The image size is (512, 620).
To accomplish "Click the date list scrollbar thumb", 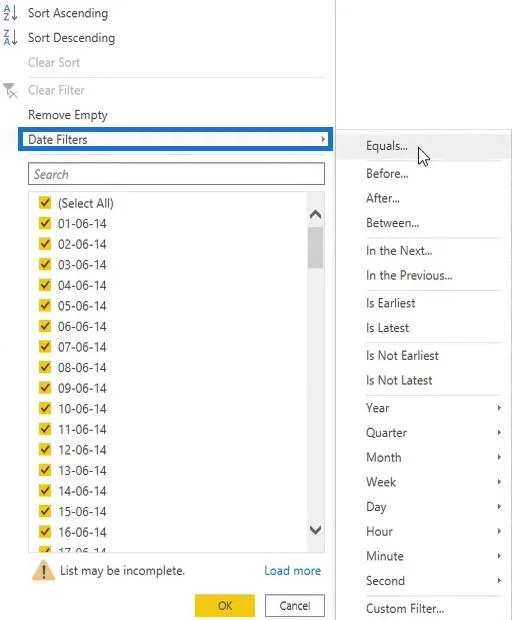I will pyautogui.click(x=315, y=248).
